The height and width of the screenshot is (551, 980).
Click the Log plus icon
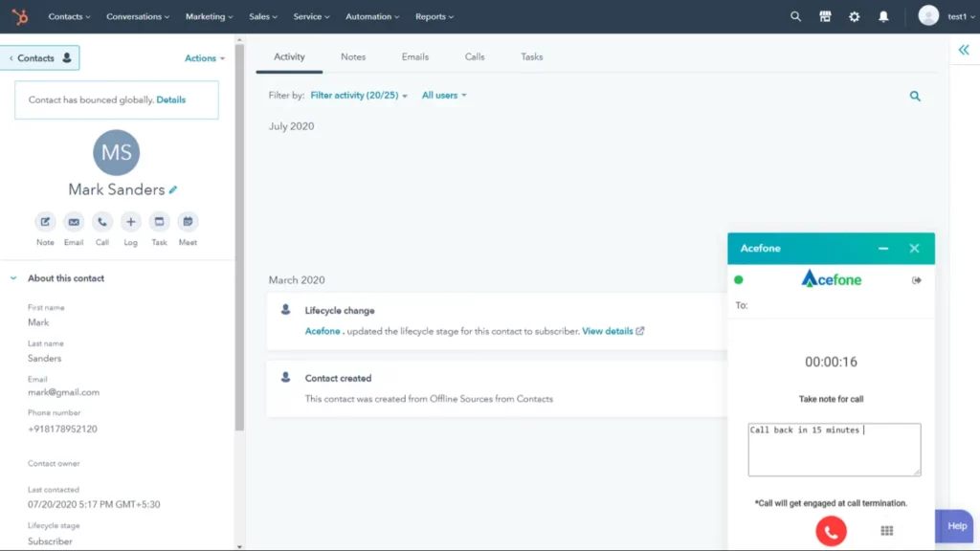coord(130,222)
